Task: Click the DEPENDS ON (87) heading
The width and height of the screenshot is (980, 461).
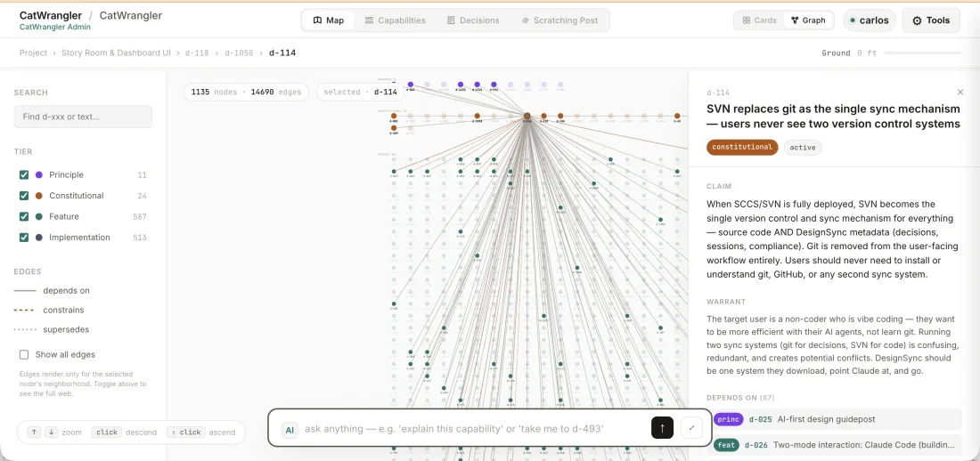Action: (x=739, y=397)
